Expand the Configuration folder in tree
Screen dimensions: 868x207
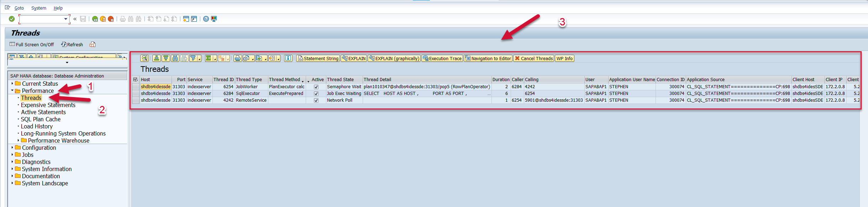click(x=12, y=148)
